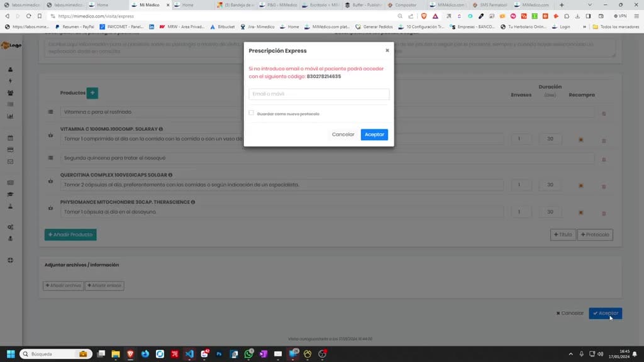
Task: Click basket icon of Vitamina C product
Action: [50, 135]
